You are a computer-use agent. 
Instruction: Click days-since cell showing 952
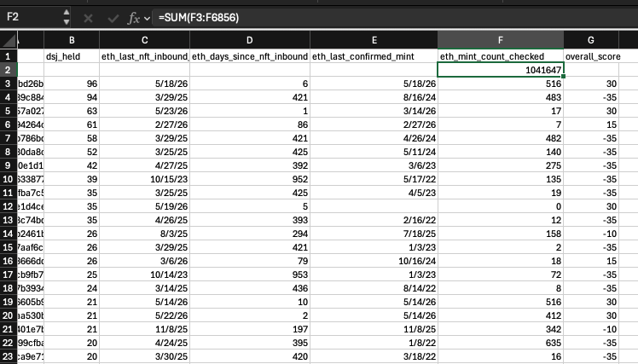tap(250, 179)
